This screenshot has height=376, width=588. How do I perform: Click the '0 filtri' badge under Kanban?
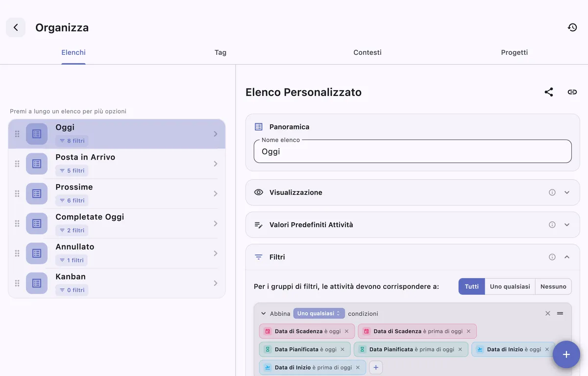(x=72, y=290)
